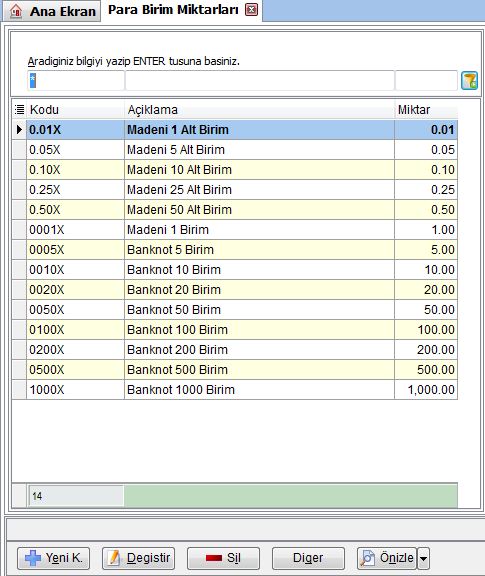Viewport: 485px width, 576px height.
Task: Select the Madeni 50 Alt Birim row
Action: 242,210
